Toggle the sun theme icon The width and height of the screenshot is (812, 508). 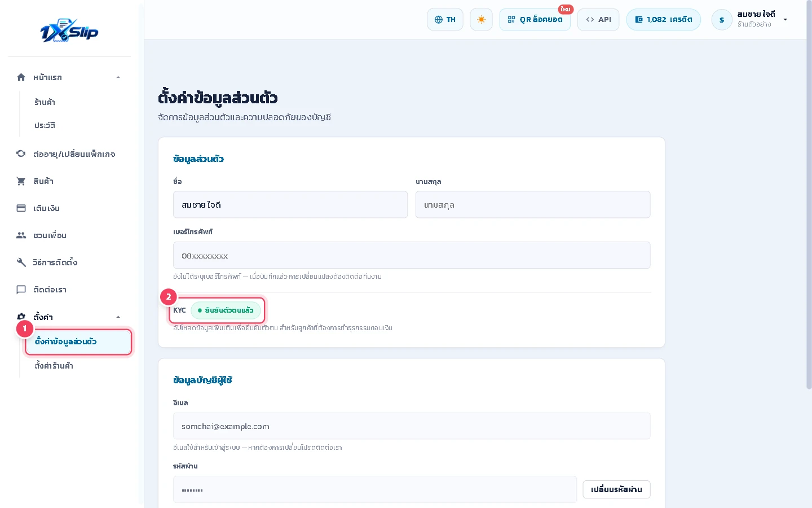click(481, 20)
